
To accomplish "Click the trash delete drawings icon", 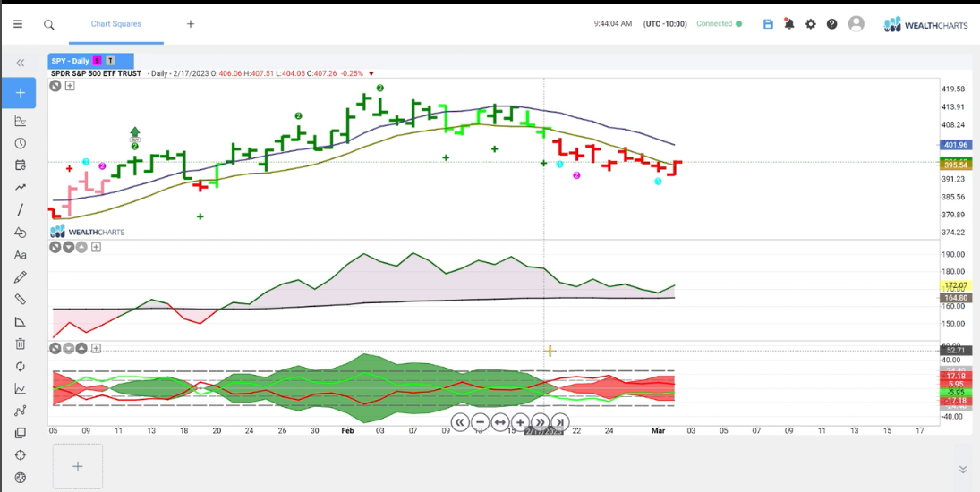I will [x=20, y=344].
